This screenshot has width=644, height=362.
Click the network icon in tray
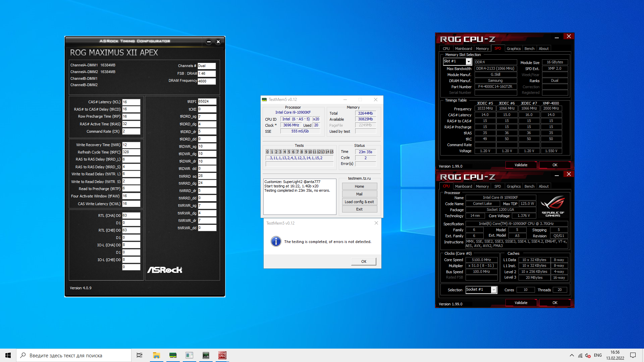580,355
